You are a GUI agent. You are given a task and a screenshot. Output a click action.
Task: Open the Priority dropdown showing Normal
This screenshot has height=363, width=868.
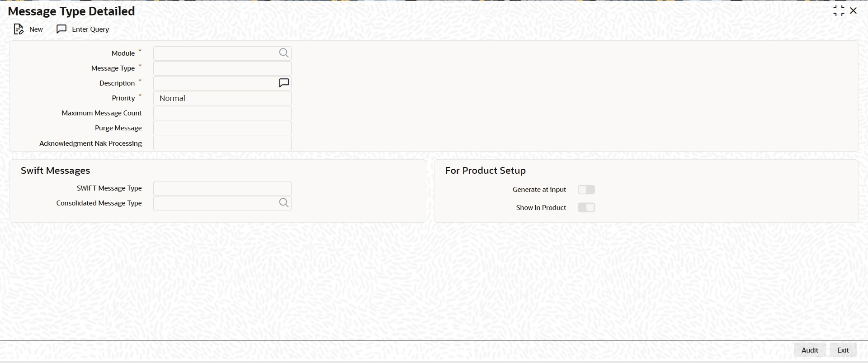click(x=222, y=98)
